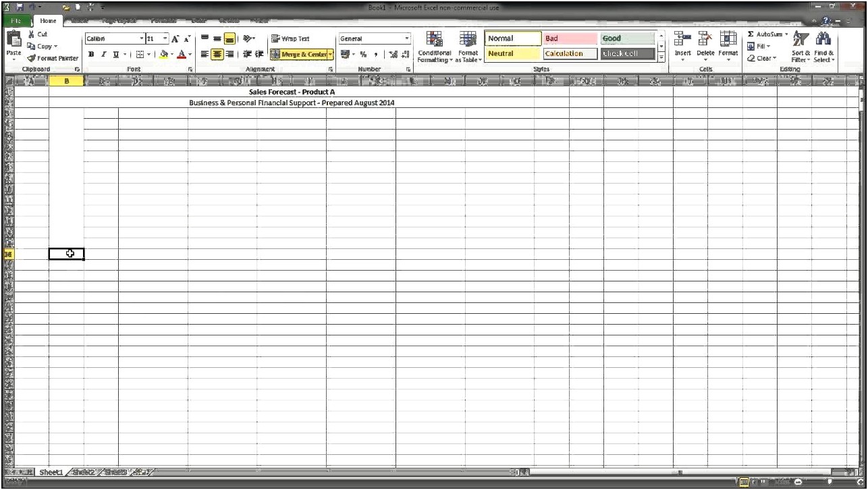868x490 pixels.
Task: Click the AutoSum sigma button
Action: [x=764, y=34]
